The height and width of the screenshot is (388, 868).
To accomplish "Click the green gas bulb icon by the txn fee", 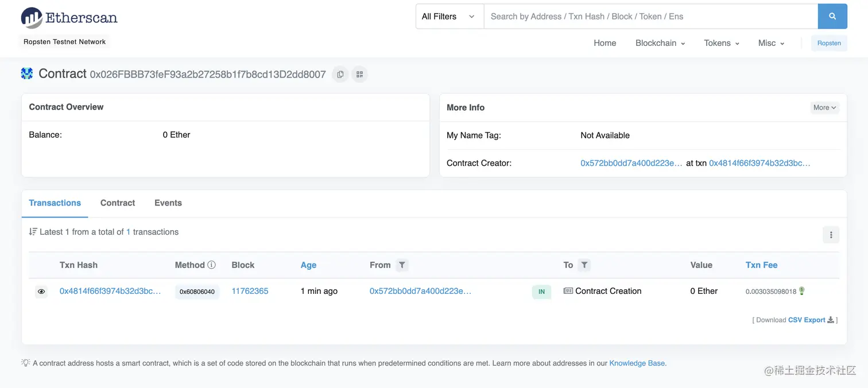I will 802,291.
